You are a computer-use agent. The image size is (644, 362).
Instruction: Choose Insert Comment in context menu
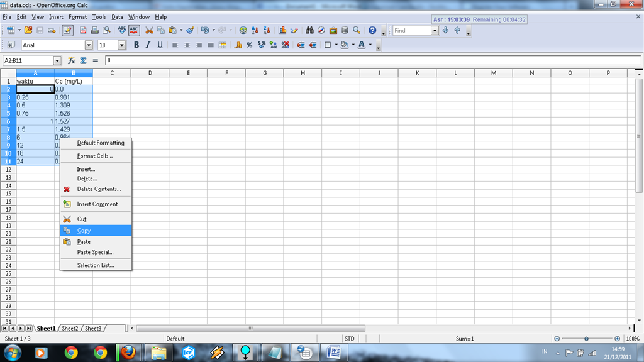pos(96,204)
